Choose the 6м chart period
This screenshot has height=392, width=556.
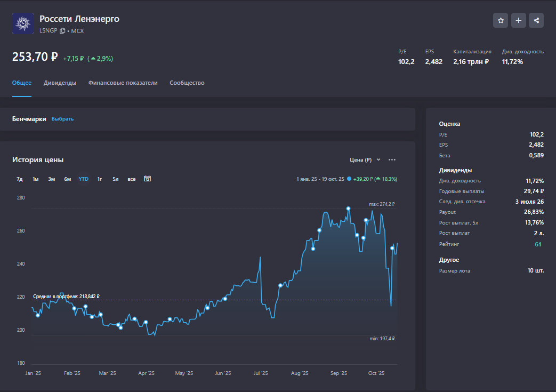coord(68,179)
